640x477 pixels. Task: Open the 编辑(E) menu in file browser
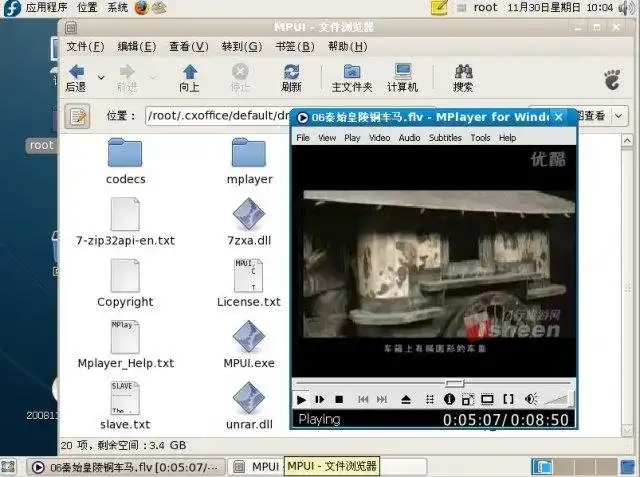(x=137, y=47)
